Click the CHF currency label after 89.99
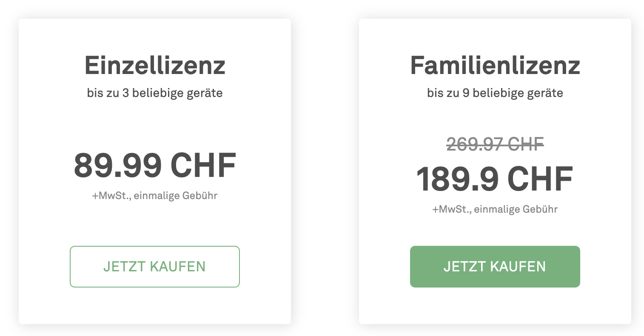 (x=203, y=165)
